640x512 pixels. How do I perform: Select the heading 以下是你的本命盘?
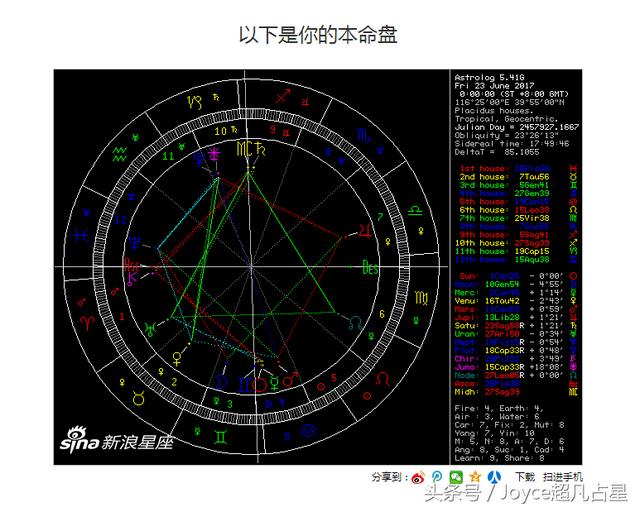(318, 35)
